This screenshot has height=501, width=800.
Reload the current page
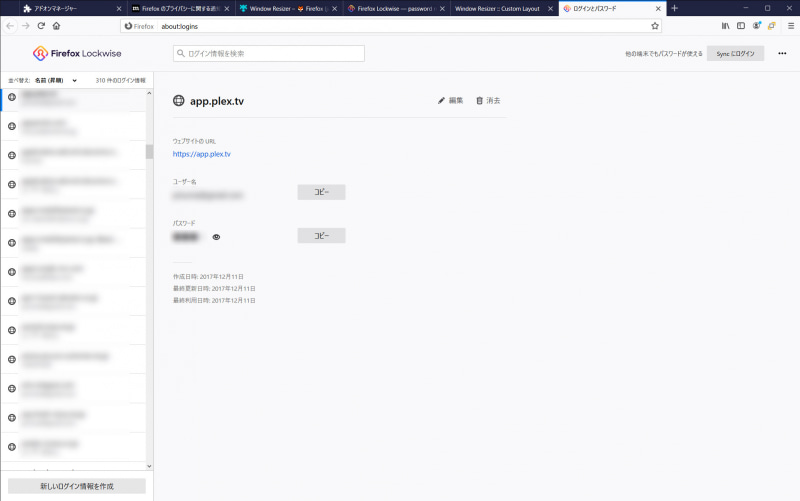[41, 26]
